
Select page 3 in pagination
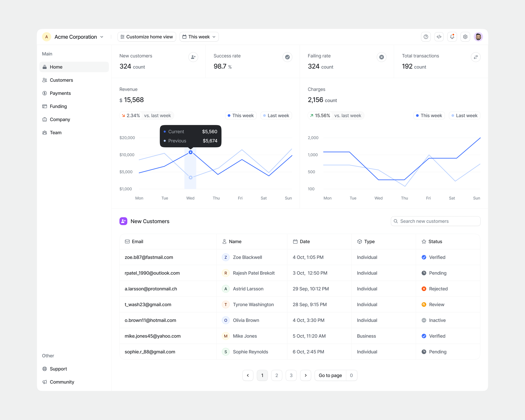291,375
